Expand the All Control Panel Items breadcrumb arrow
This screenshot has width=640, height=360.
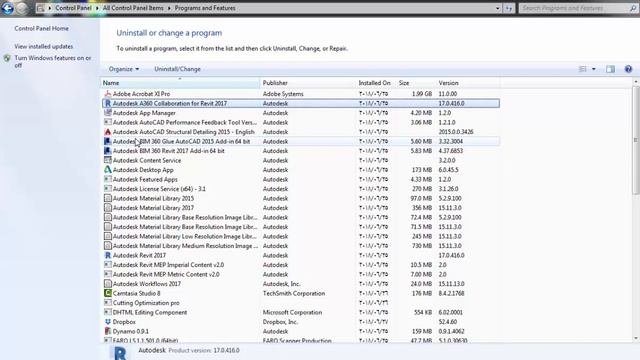point(169,8)
